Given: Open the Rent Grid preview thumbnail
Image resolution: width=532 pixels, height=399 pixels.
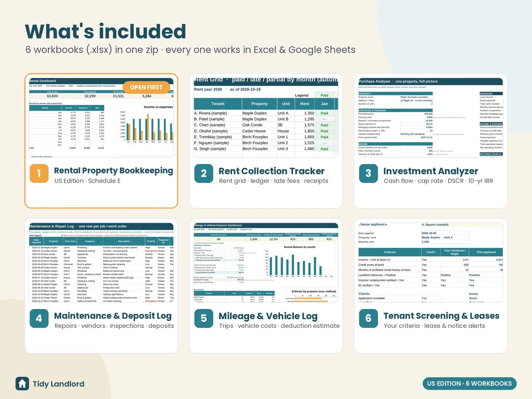Looking at the screenshot, I should point(266,117).
